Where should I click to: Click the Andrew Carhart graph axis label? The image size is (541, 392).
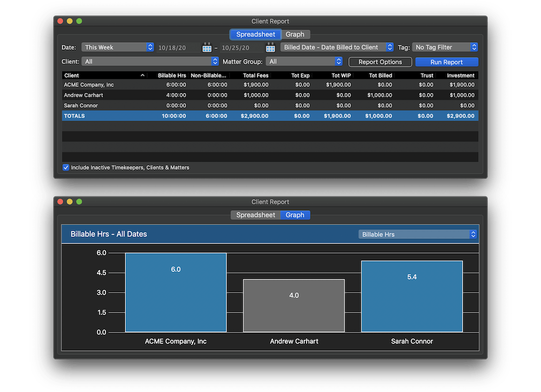pyautogui.click(x=294, y=341)
